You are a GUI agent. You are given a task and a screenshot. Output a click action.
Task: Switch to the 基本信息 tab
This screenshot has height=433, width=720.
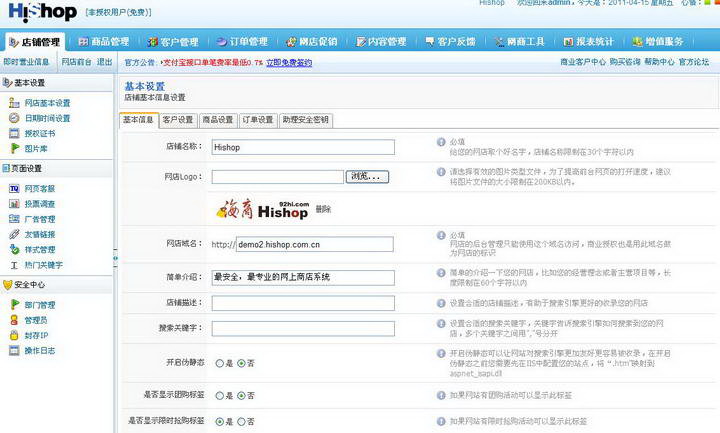tap(139, 120)
